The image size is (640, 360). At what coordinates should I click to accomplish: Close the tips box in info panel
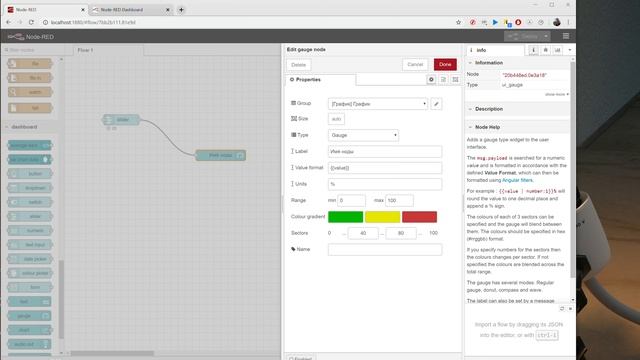[570, 309]
